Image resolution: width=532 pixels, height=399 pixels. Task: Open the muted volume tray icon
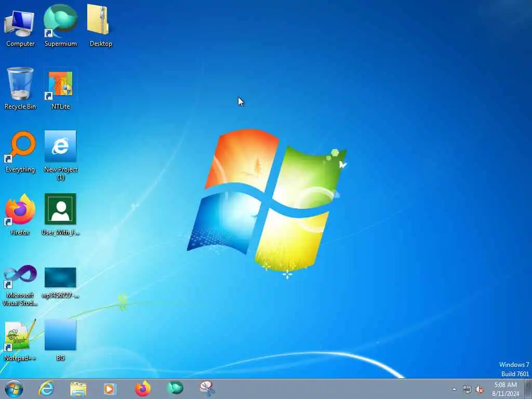[480, 390]
